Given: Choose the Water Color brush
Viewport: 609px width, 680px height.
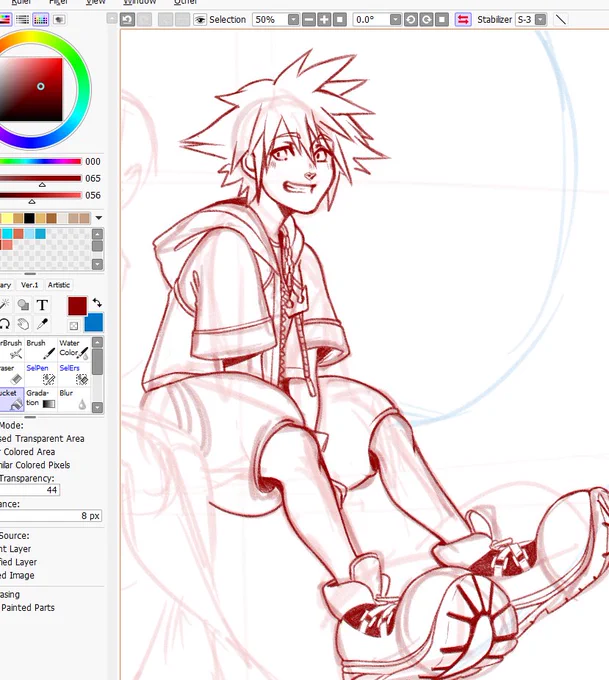Looking at the screenshot, I should pos(74,349).
